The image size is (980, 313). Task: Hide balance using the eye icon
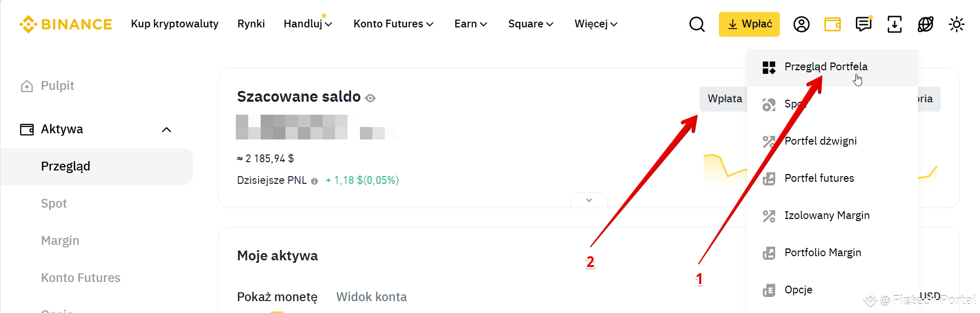[x=370, y=98]
